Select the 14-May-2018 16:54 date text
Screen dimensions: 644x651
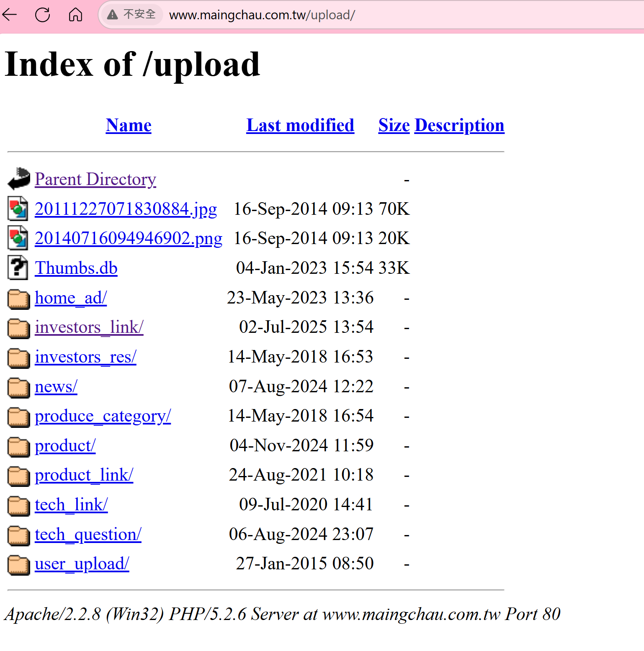click(300, 416)
